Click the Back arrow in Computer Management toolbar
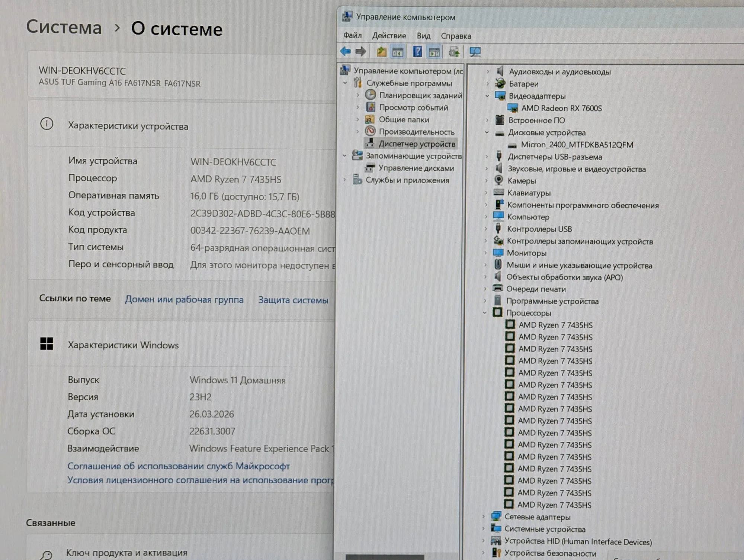The height and width of the screenshot is (560, 744). (346, 51)
